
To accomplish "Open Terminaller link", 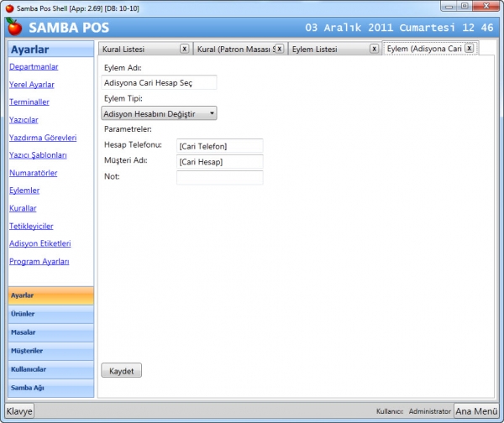I will (29, 102).
